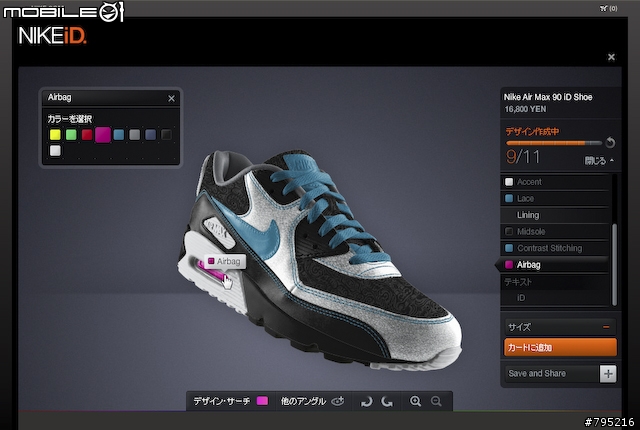Select the Midsole part row
The image size is (640, 430).
[555, 232]
